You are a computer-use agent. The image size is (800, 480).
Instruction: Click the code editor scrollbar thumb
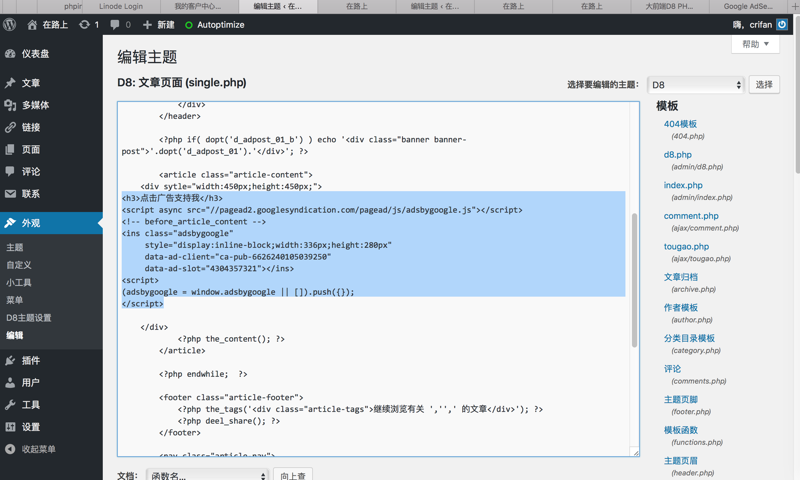(634, 280)
